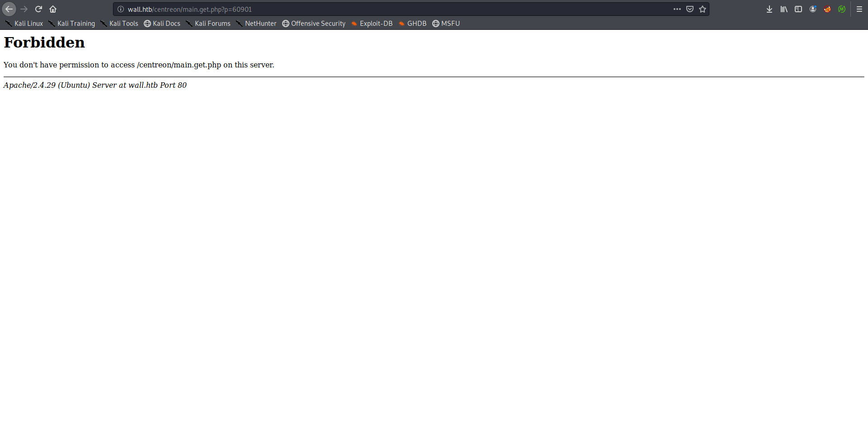Click the green extension icon in toolbar
Image resolution: width=868 pixels, height=447 pixels.
pyautogui.click(x=842, y=9)
